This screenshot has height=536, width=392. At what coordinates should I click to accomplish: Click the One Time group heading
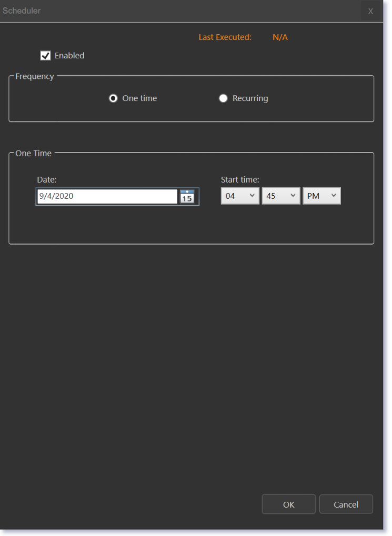[34, 153]
